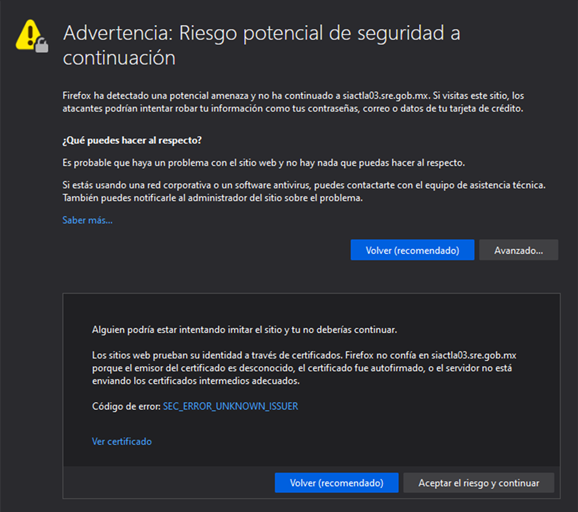Click the line 'Los sitios web prueban su identidad'
This screenshot has width=578, height=512.
pos(304,355)
